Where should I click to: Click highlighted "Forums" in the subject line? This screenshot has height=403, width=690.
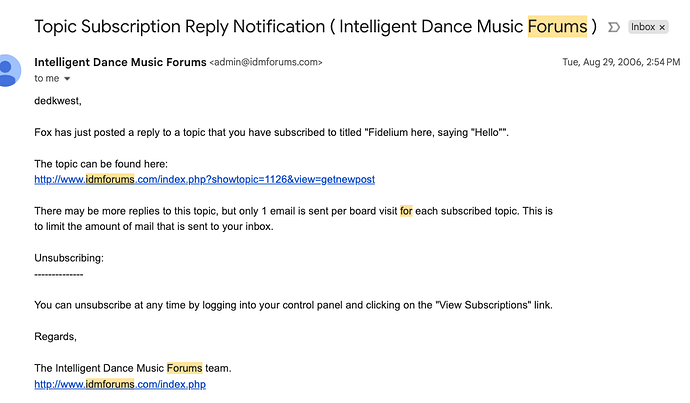point(557,26)
